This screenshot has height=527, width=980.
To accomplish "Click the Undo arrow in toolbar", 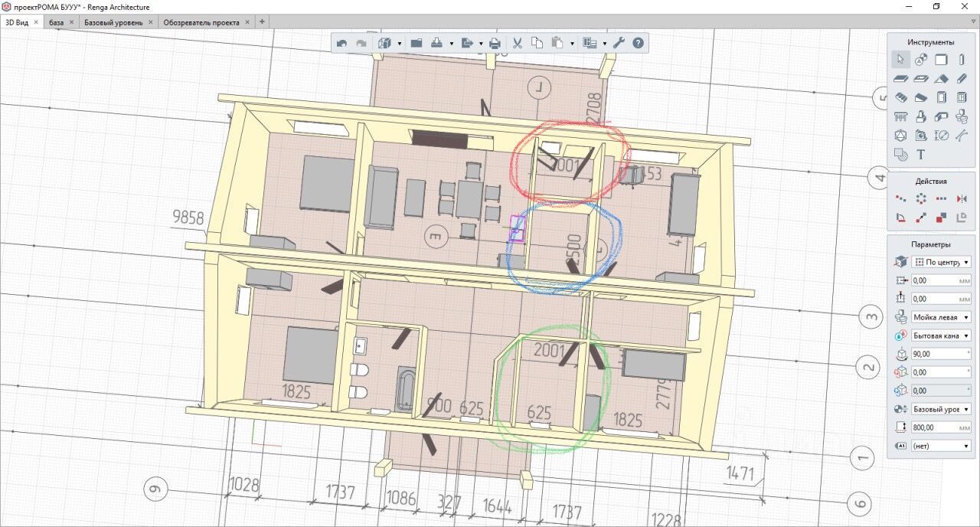I will [341, 44].
